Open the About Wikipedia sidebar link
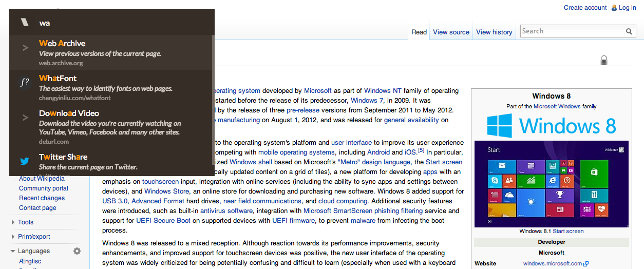644x269 pixels. [42, 179]
